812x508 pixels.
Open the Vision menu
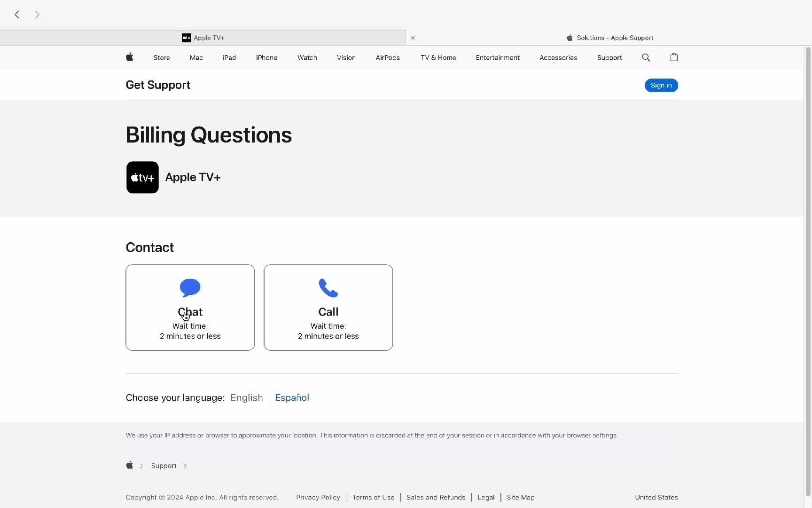[346, 58]
